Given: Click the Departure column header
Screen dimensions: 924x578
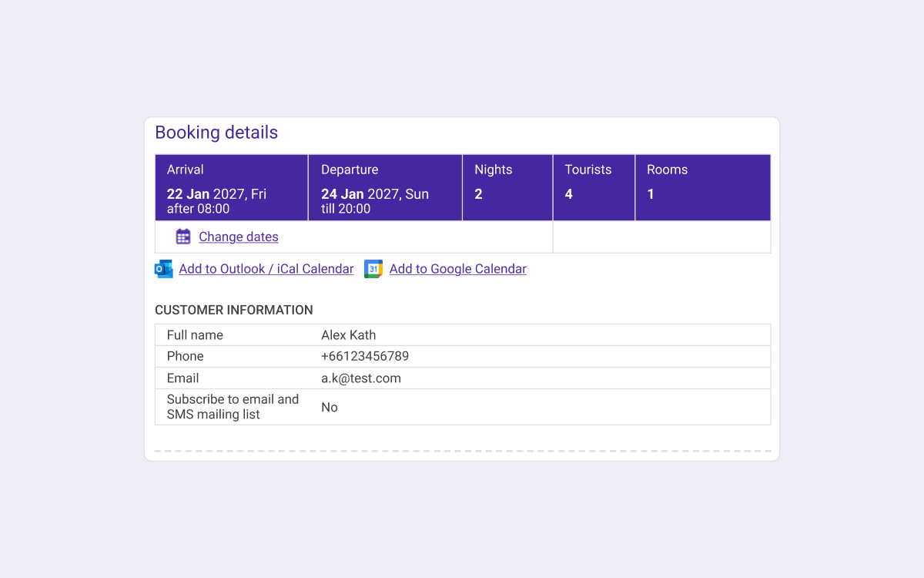Looking at the screenshot, I should pos(350,170).
